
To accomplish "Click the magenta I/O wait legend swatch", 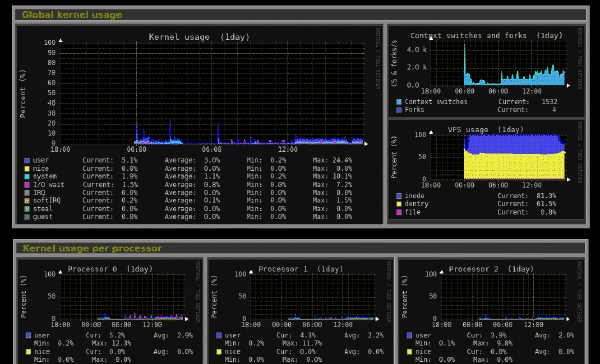I will point(27,185).
